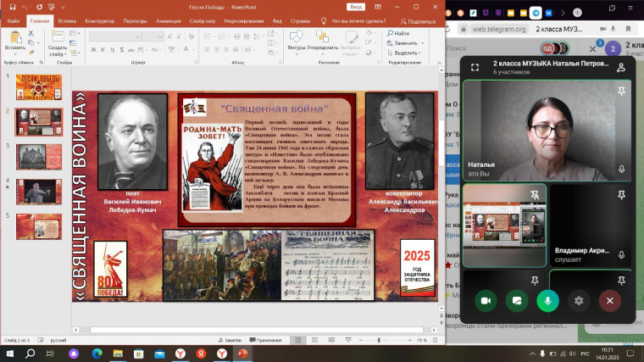Switch to Normal view in status bar

pos(297,340)
